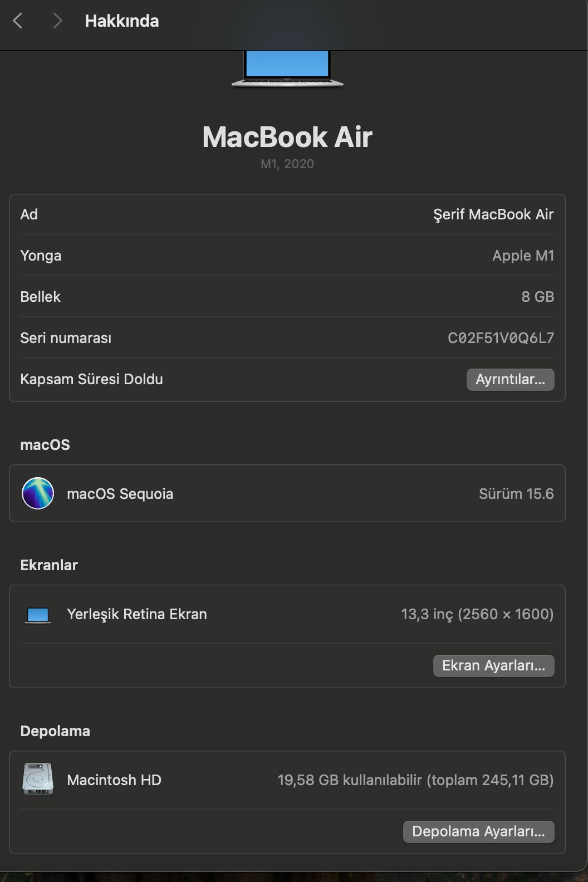
Task: Go forward using the right chevron
Action: pos(57,21)
